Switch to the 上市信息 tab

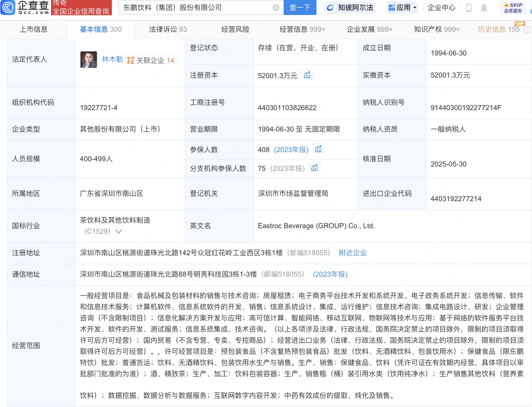pyautogui.click(x=33, y=29)
